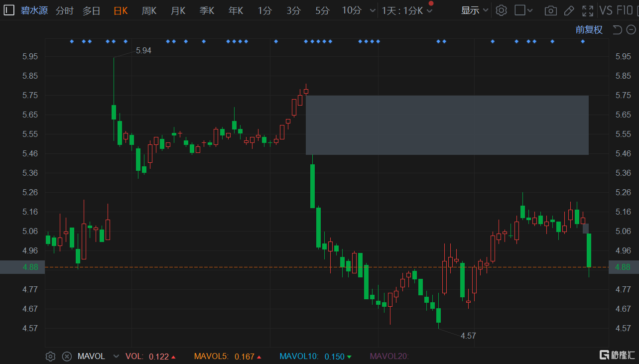The width and height of the screenshot is (639, 364).
Task: Click the undo arrow beside 前复权
Action: click(x=617, y=30)
